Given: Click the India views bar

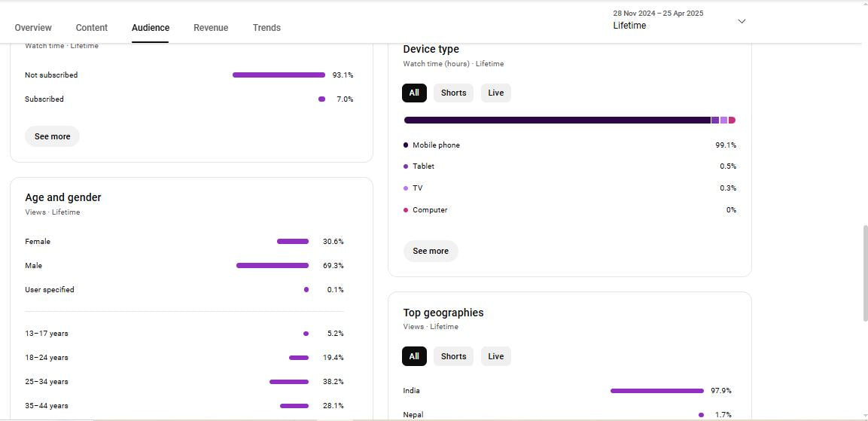Looking at the screenshot, I should pyautogui.click(x=656, y=391).
